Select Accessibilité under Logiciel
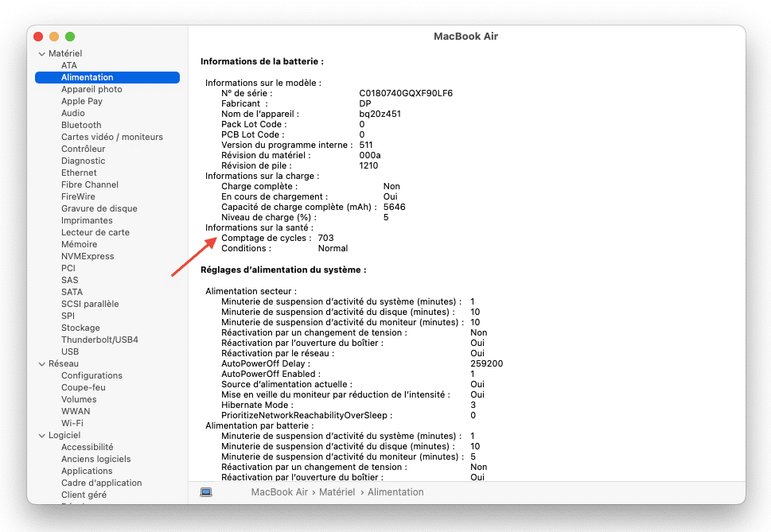The width and height of the screenshot is (771, 532). click(87, 447)
